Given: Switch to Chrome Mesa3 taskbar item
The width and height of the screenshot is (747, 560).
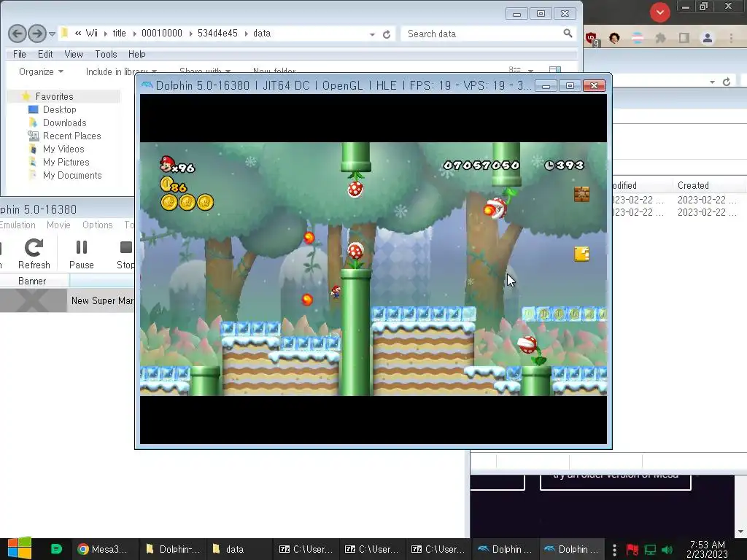Looking at the screenshot, I should click(104, 549).
